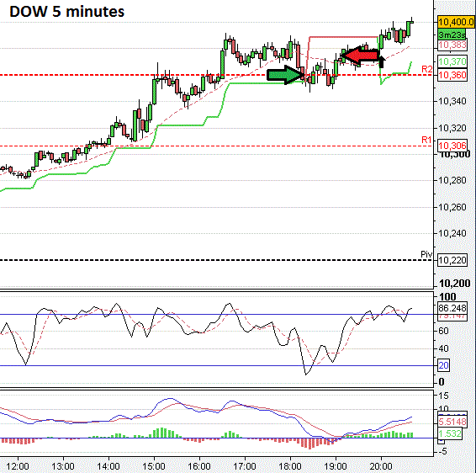Click the 10,260 price axis label
Viewport: 476px width, 473px height.
(x=452, y=207)
